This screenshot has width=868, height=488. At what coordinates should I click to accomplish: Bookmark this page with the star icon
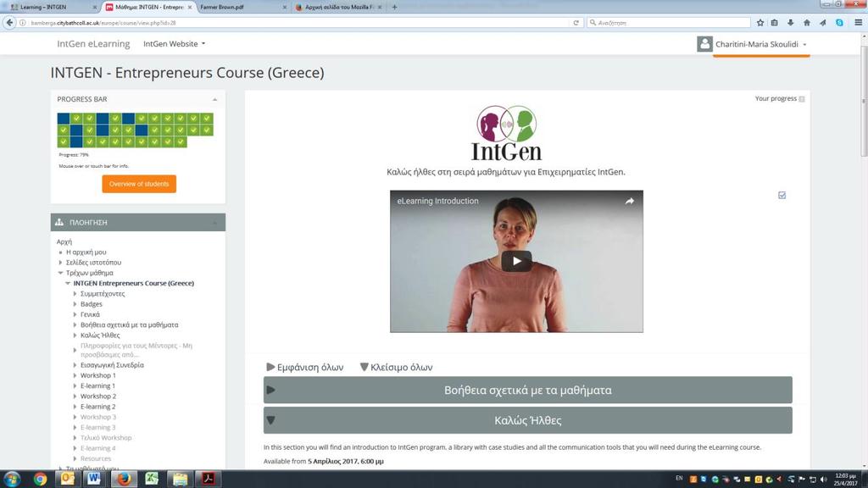[760, 23]
